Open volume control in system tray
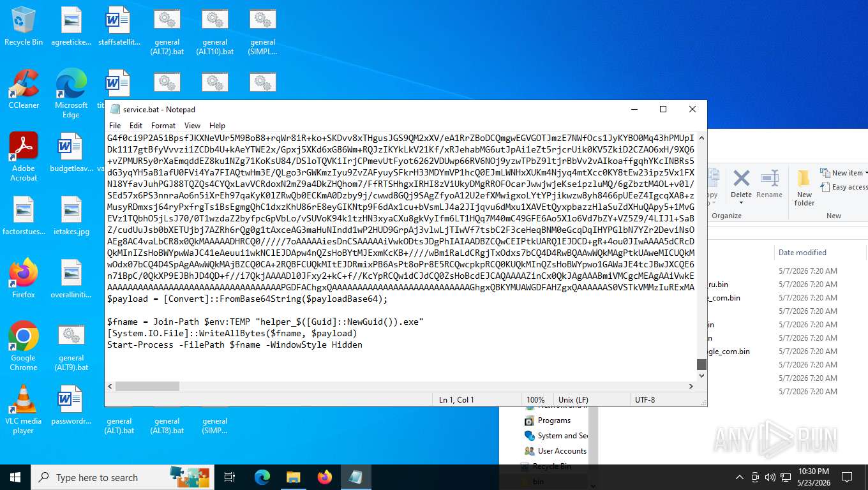868x490 pixels. click(x=770, y=477)
